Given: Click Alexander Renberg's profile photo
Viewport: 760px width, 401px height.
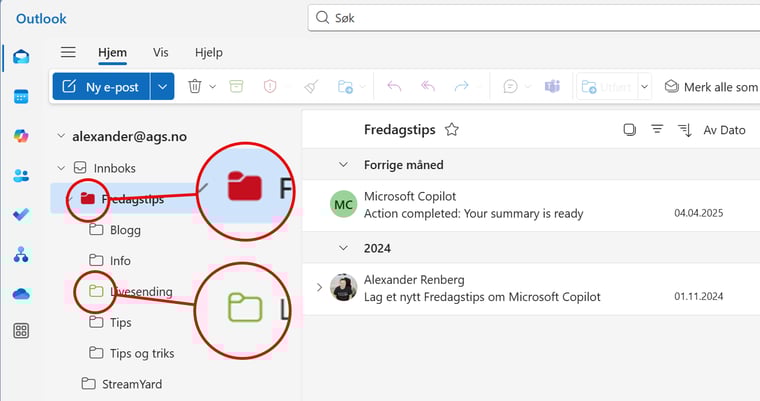Looking at the screenshot, I should click(343, 288).
